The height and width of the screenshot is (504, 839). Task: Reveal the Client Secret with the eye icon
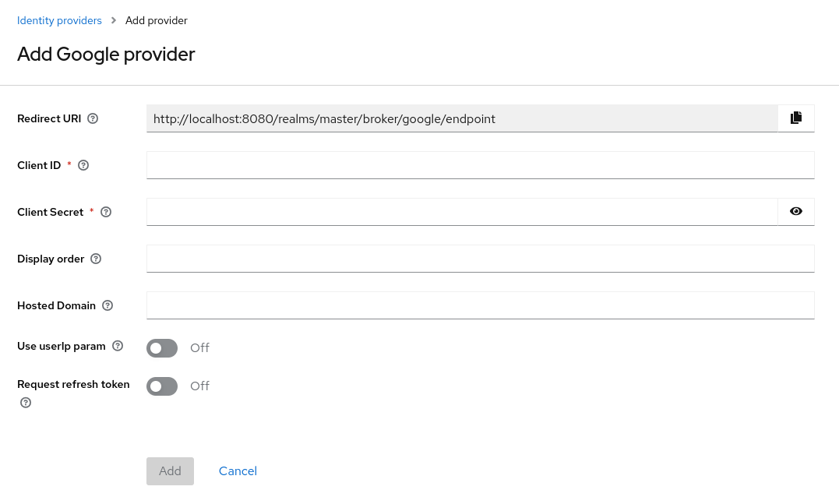(795, 211)
